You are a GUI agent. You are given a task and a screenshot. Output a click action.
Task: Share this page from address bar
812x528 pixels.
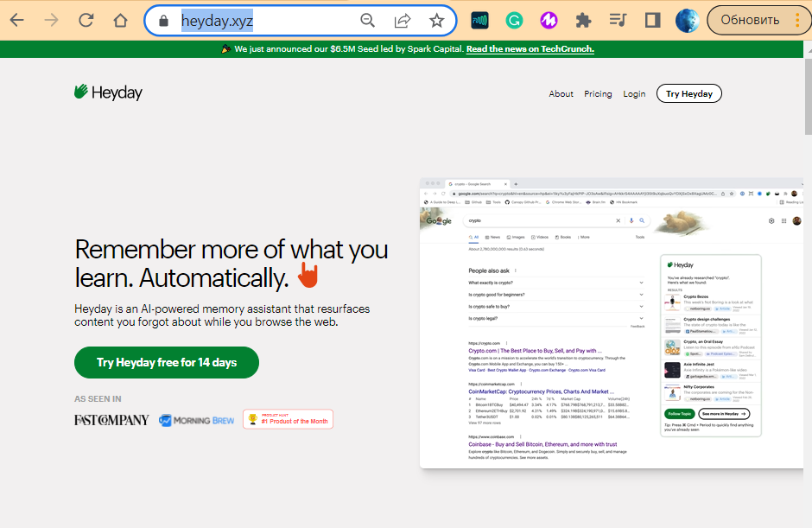click(x=403, y=20)
